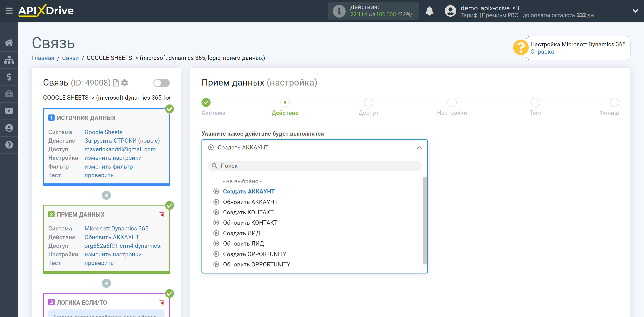Toggle the connection on/off switch
Screen dimensions: 644x317
(162, 83)
